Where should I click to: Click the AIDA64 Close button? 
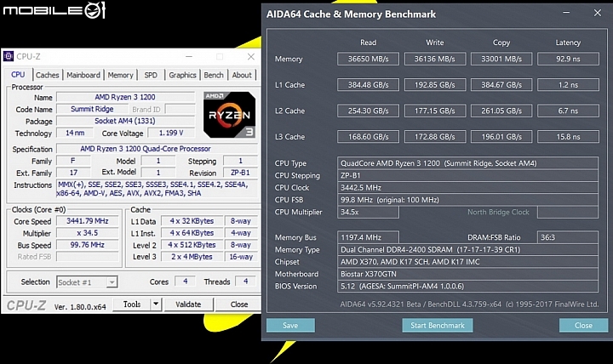[x=583, y=326]
